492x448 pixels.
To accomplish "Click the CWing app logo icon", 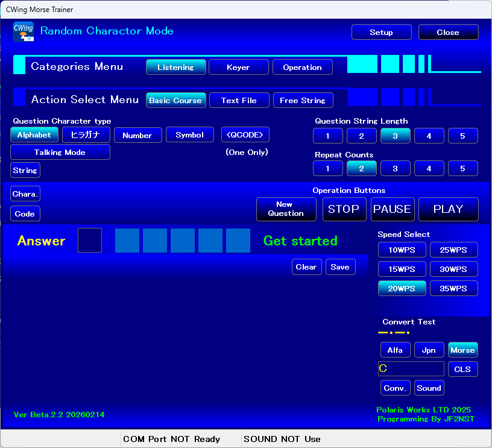I will pos(23,31).
